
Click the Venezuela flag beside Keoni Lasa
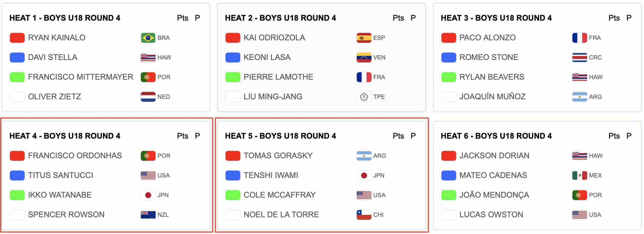[x=364, y=57]
